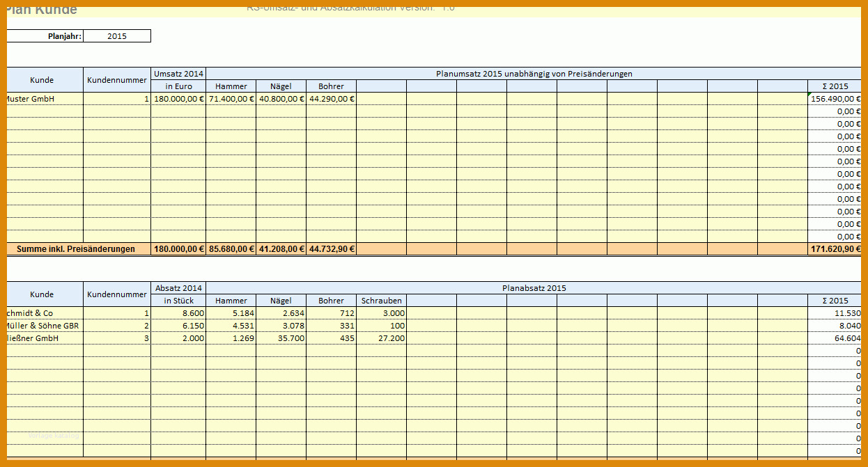Select the 1.269 Hammer quantity cell

click(x=231, y=338)
